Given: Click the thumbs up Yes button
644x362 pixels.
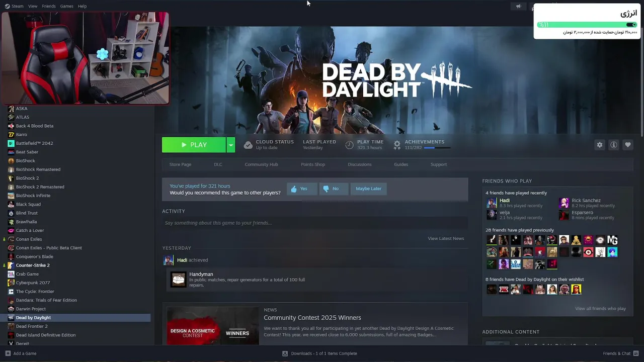Looking at the screenshot, I should (302, 189).
